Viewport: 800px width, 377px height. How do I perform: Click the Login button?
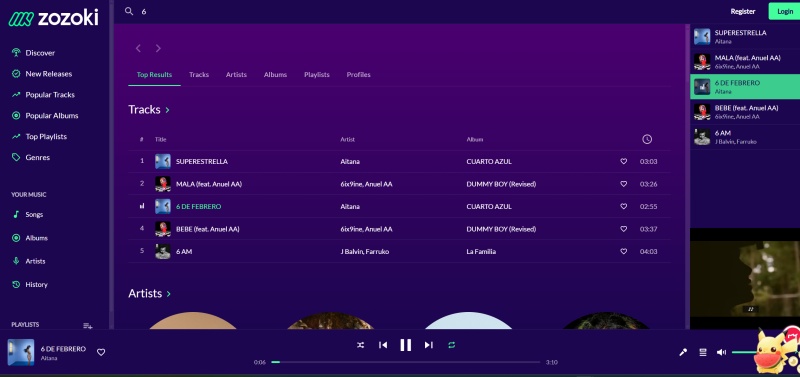tap(785, 11)
